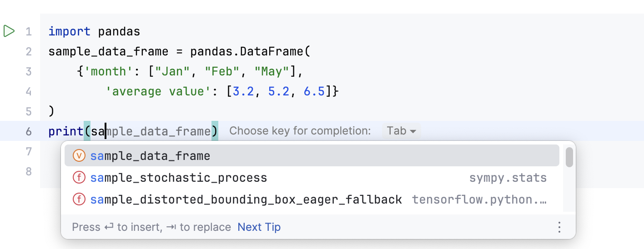Image resolution: width=644 pixels, height=249 pixels.
Task: Choose the sample_stochastic_process suggestion
Action: pyautogui.click(x=178, y=178)
